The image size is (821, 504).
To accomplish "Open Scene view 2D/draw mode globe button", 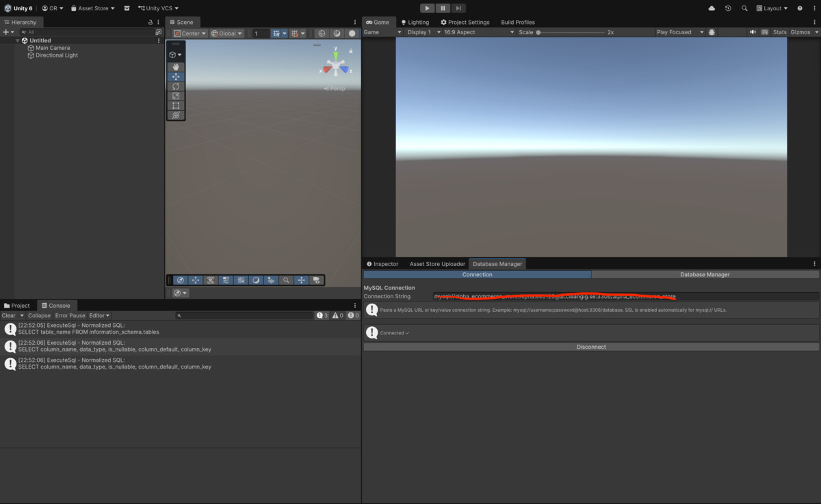I will (x=322, y=33).
